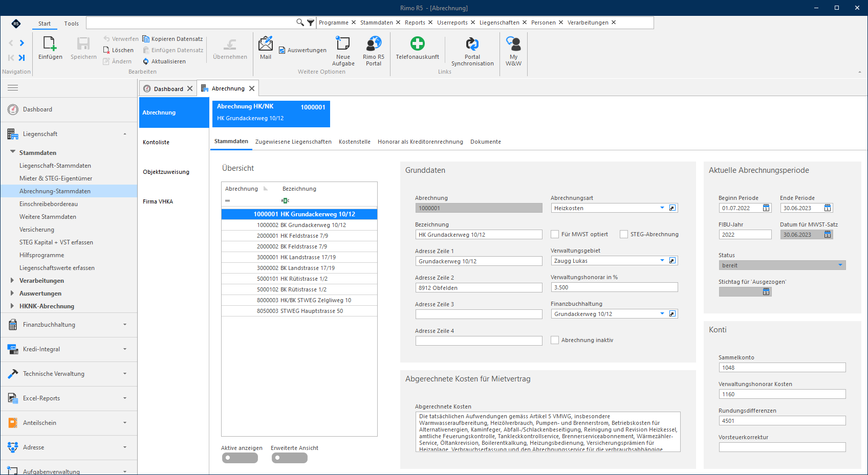Toggle the Aktive anzeigen switch
This screenshot has width=868, height=475.
pos(240,458)
